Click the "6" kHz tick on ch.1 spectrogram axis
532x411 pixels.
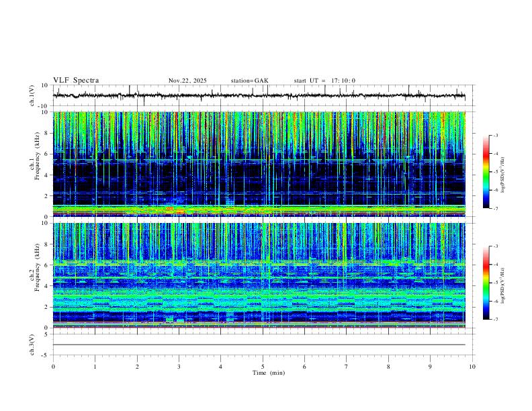coord(46,154)
